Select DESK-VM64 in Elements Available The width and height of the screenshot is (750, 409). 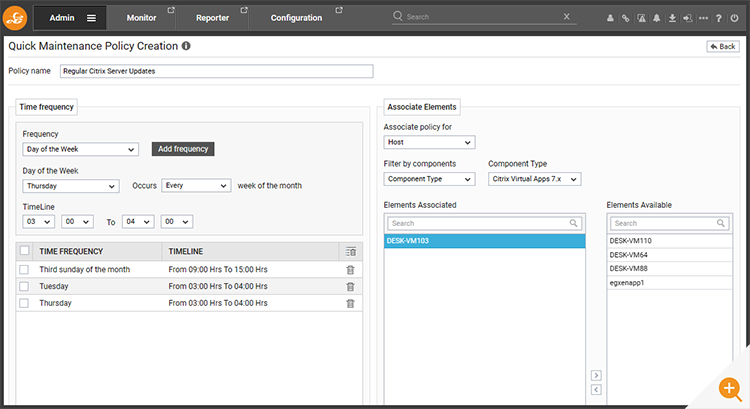coord(670,255)
